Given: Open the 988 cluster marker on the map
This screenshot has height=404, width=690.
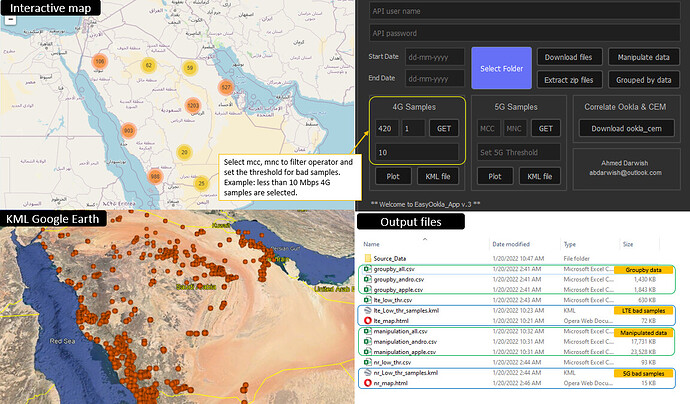Looking at the screenshot, I should [155, 176].
